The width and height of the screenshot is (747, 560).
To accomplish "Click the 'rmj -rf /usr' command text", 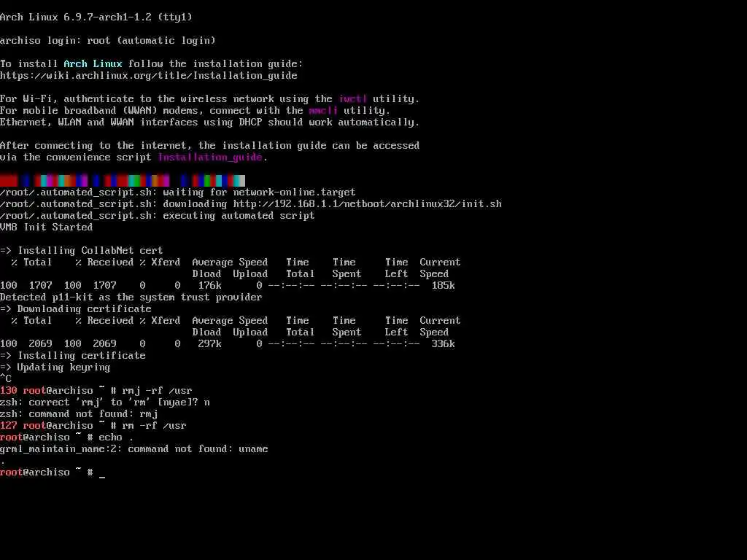I will pyautogui.click(x=158, y=391).
